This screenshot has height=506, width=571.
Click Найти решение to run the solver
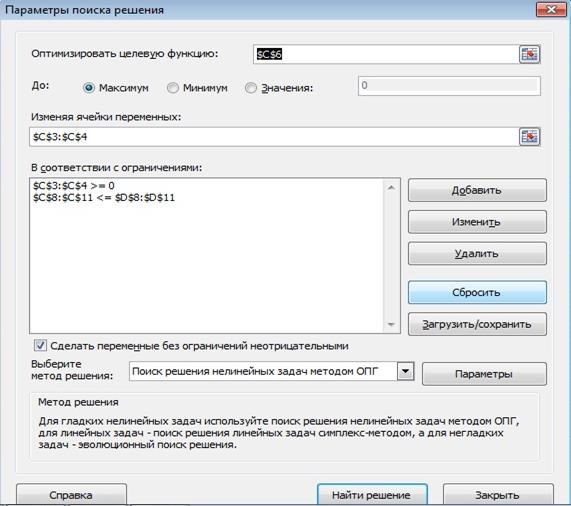[372, 495]
